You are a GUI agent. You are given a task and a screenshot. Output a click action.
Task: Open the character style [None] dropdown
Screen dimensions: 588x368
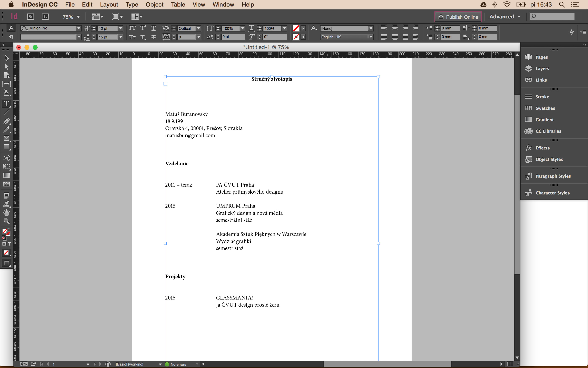(x=371, y=28)
